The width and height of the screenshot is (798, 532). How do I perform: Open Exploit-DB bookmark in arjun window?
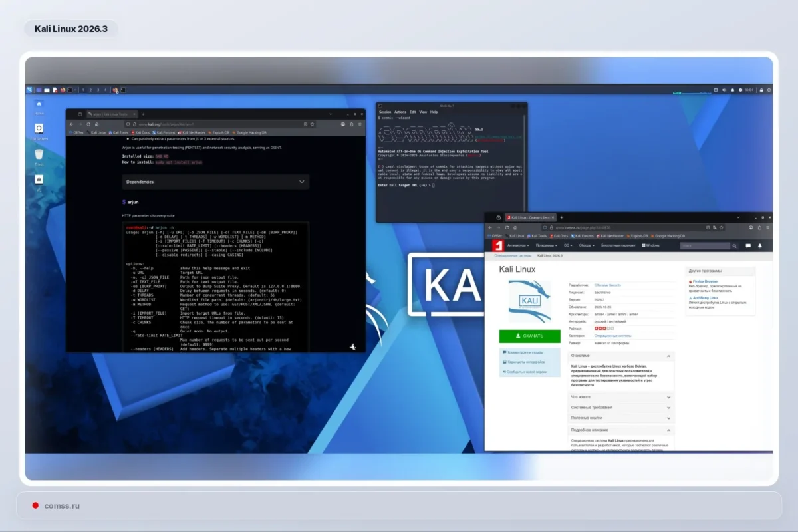point(217,133)
